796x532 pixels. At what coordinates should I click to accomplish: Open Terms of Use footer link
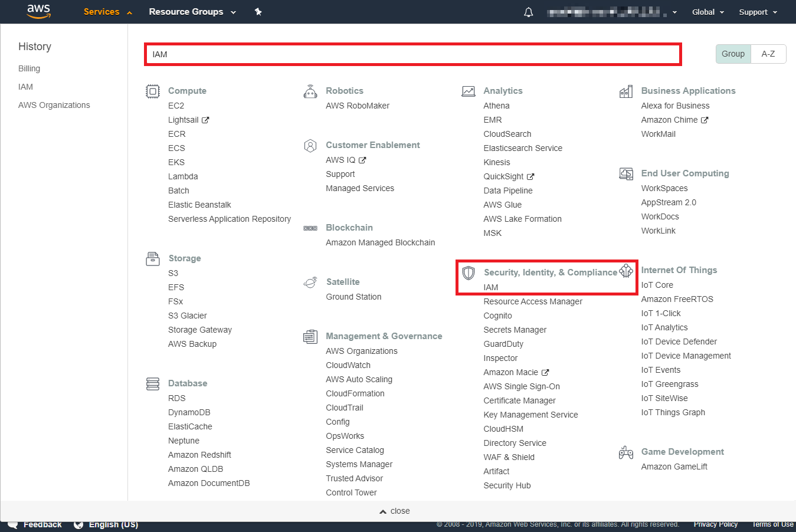tap(773, 524)
